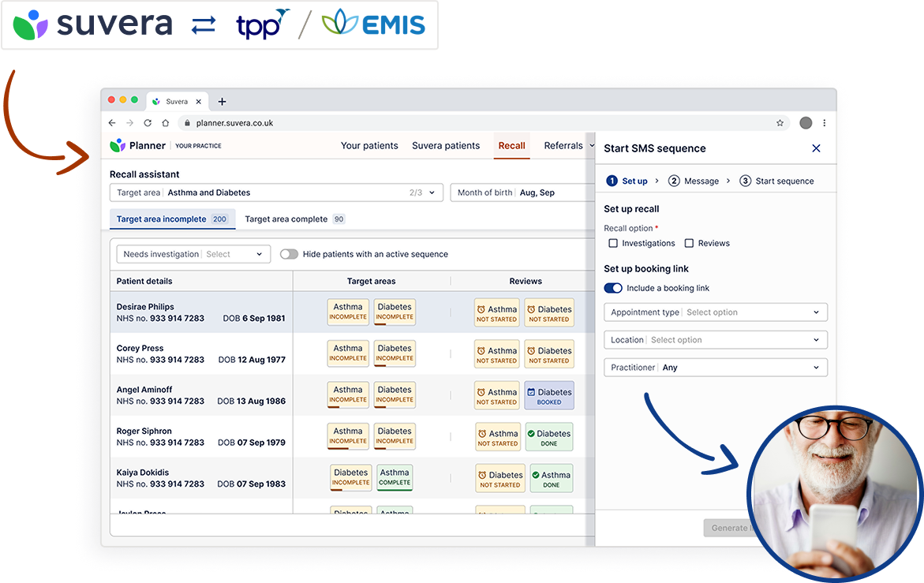Click the Target areas column header

click(371, 281)
